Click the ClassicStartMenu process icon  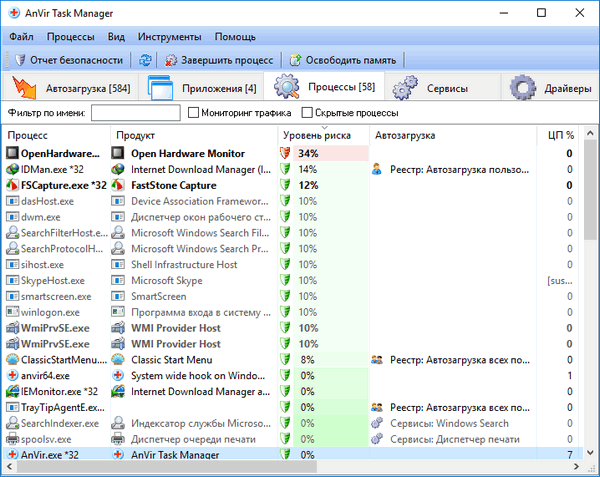(12, 358)
